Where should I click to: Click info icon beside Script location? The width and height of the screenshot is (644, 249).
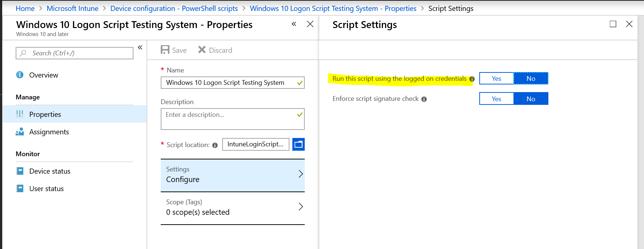click(x=215, y=145)
